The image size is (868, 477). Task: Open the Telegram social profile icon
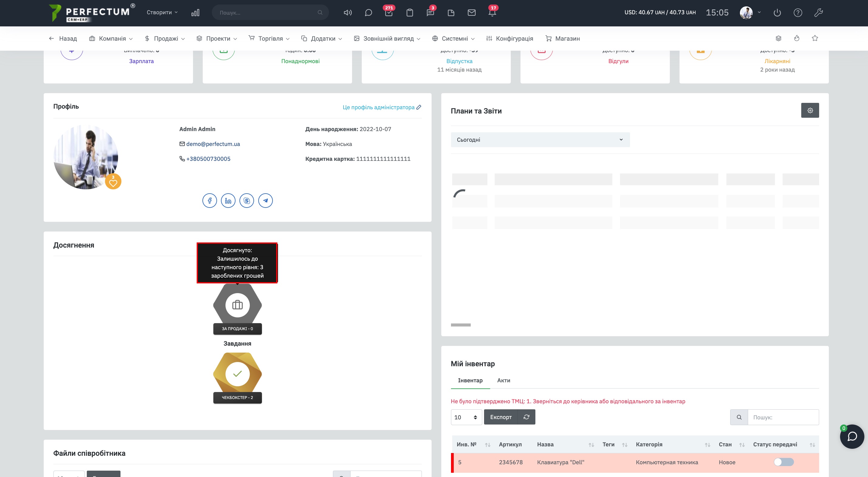click(266, 201)
